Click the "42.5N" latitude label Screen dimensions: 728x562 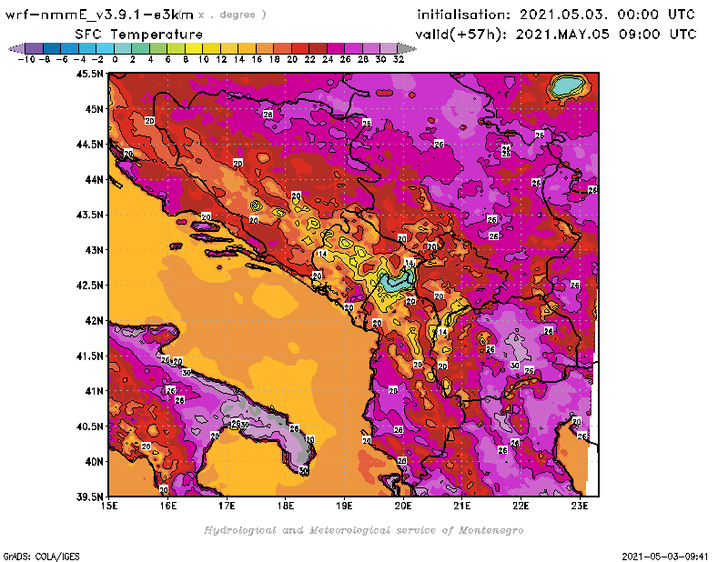click(89, 286)
